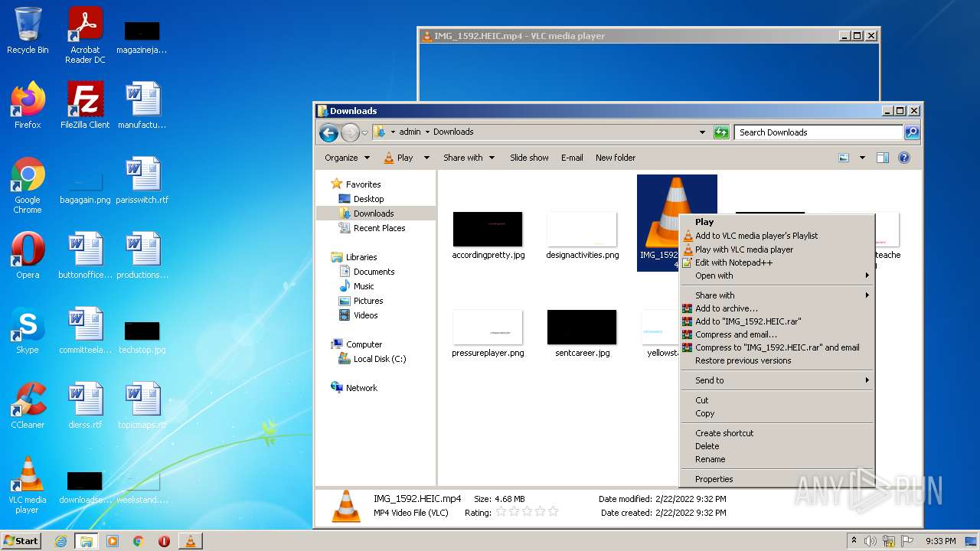Choose Delete in the context menu

coord(776,446)
